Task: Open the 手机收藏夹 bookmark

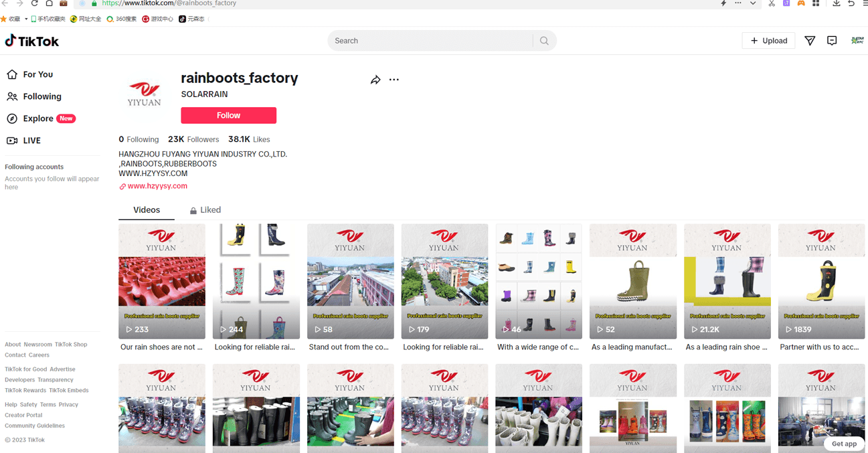Action: (x=48, y=19)
